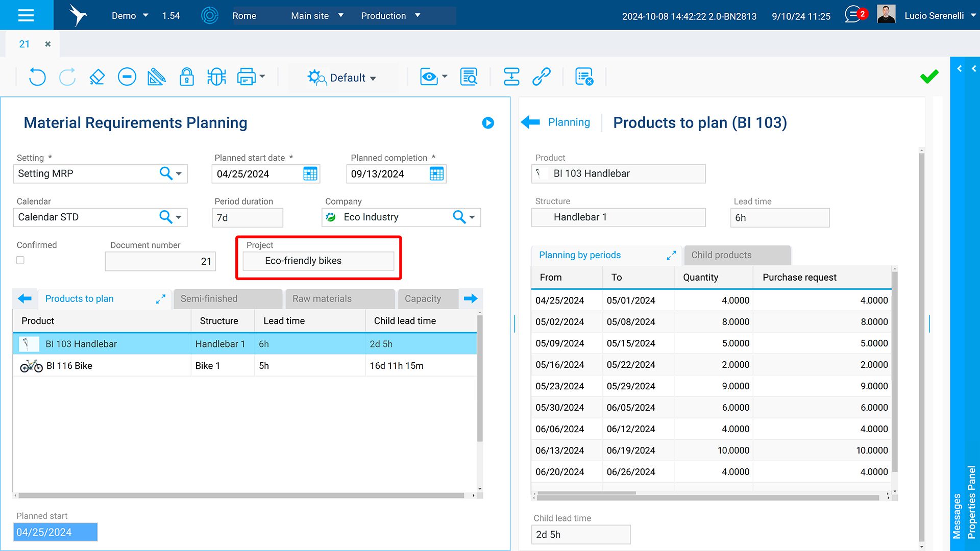Toggle the Confirmed checkbox
The width and height of the screenshot is (980, 551).
(20, 260)
